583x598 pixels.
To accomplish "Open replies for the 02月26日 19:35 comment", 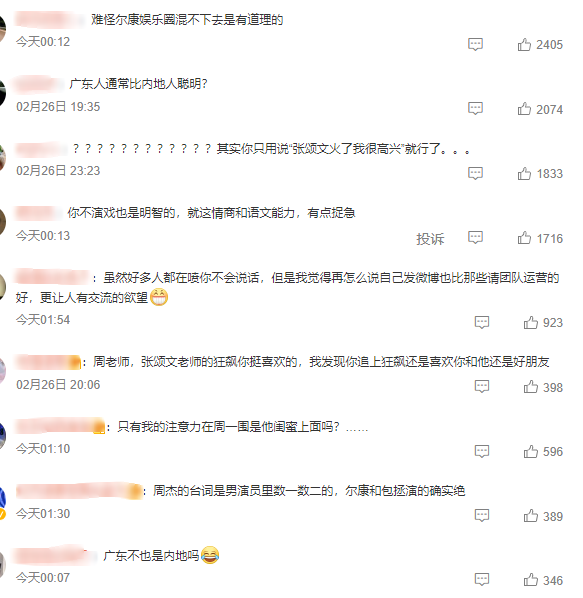I will pyautogui.click(x=475, y=109).
